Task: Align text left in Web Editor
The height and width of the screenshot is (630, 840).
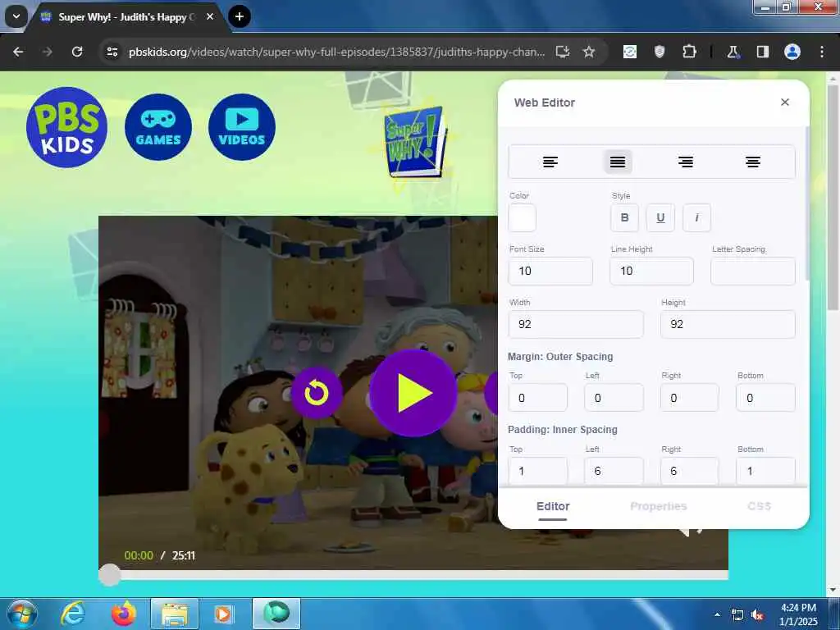Action: (550, 162)
